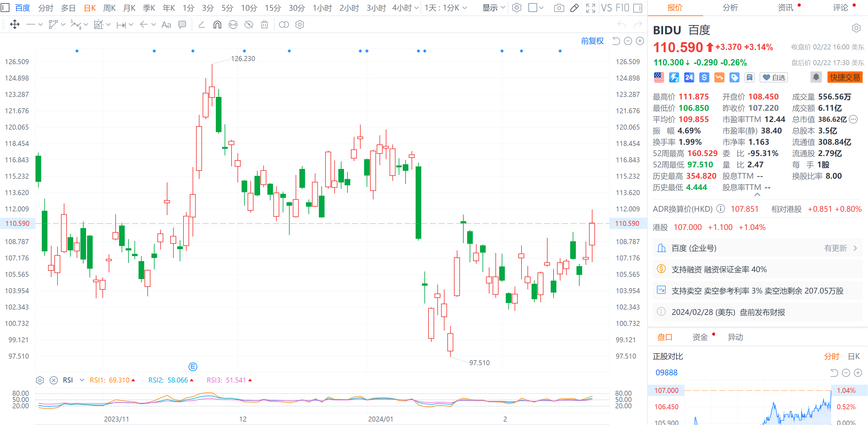Click the earnings E marker on chart

point(193,366)
